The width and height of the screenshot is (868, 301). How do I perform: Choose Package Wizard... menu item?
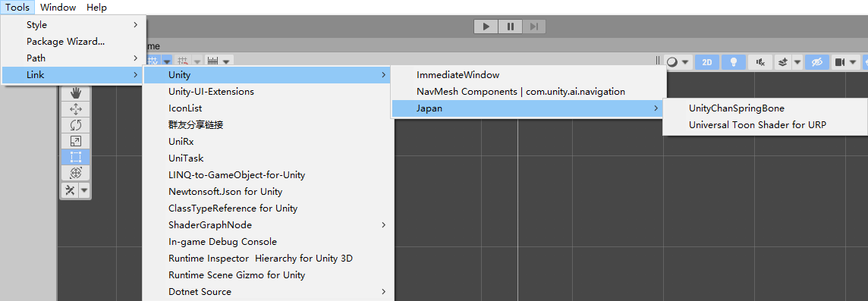[x=74, y=42]
